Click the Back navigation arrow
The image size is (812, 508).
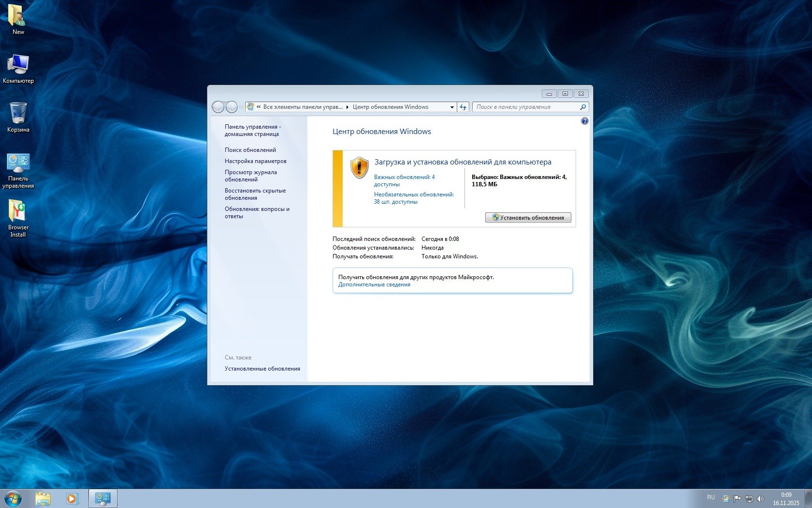pyautogui.click(x=218, y=107)
